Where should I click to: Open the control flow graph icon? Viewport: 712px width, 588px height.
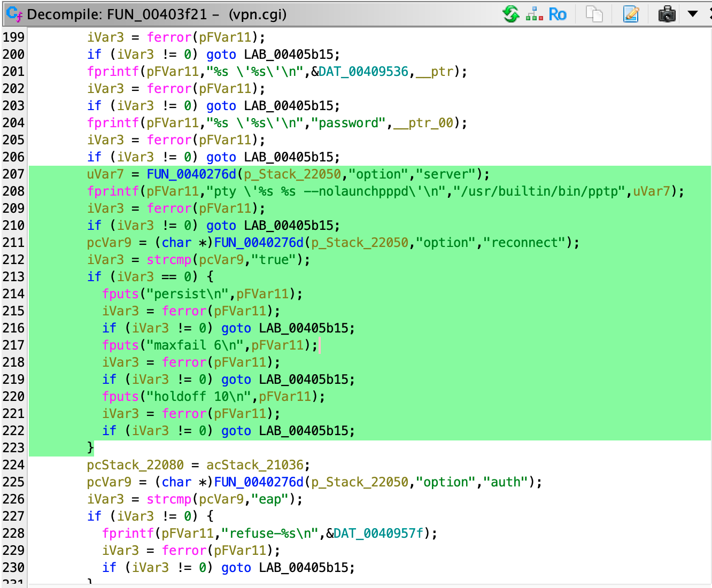pos(534,14)
